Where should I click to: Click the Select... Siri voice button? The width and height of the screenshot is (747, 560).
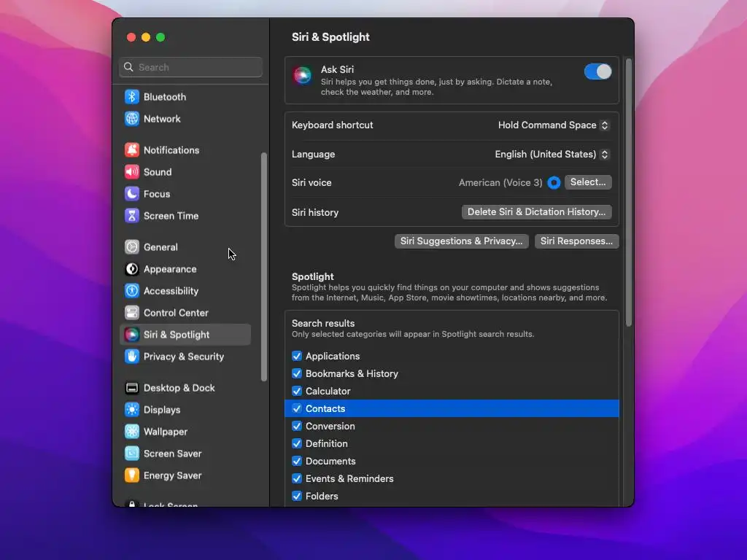[588, 182]
